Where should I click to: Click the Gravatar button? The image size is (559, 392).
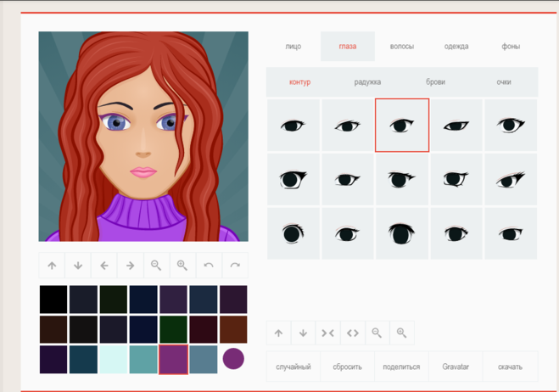[x=456, y=367]
